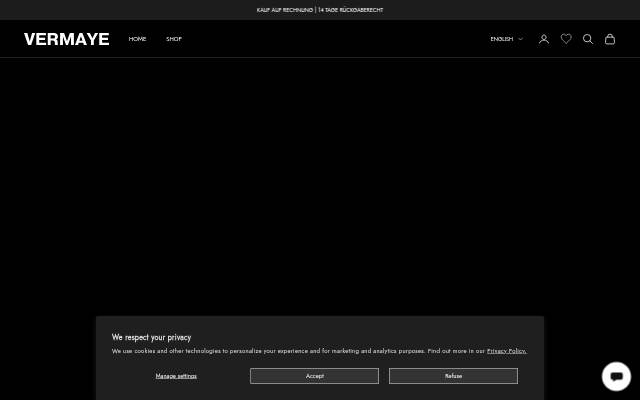Go to the HOME menu item
Image resolution: width=640 pixels, height=400 pixels.
coord(137,39)
